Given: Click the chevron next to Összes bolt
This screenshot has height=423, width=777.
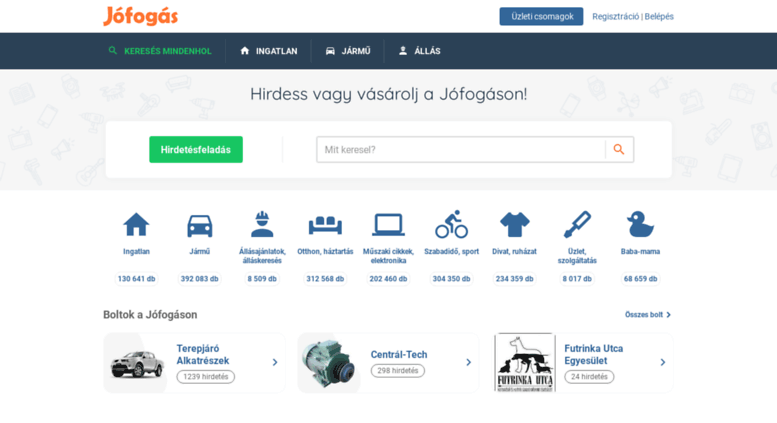Looking at the screenshot, I should (x=668, y=315).
